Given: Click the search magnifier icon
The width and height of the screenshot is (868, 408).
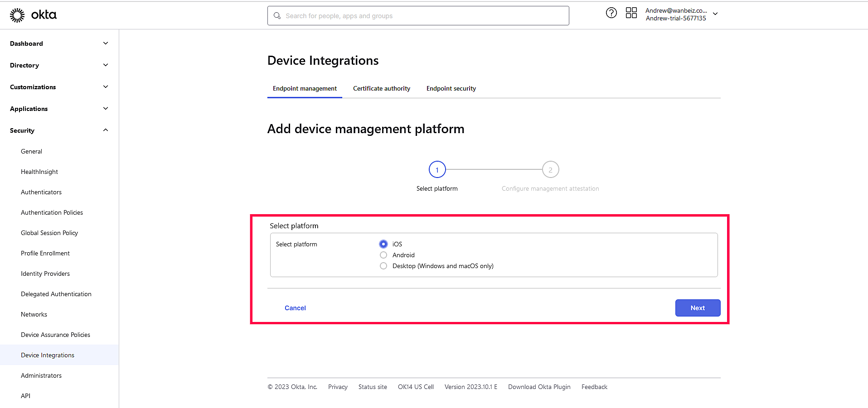Looking at the screenshot, I should (277, 16).
